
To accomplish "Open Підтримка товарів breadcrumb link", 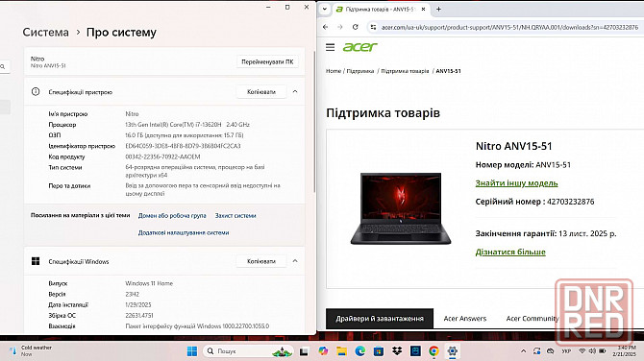I will click(405, 71).
